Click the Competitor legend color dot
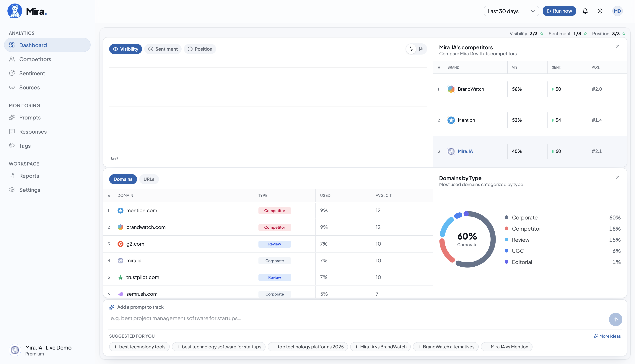 (x=506, y=229)
